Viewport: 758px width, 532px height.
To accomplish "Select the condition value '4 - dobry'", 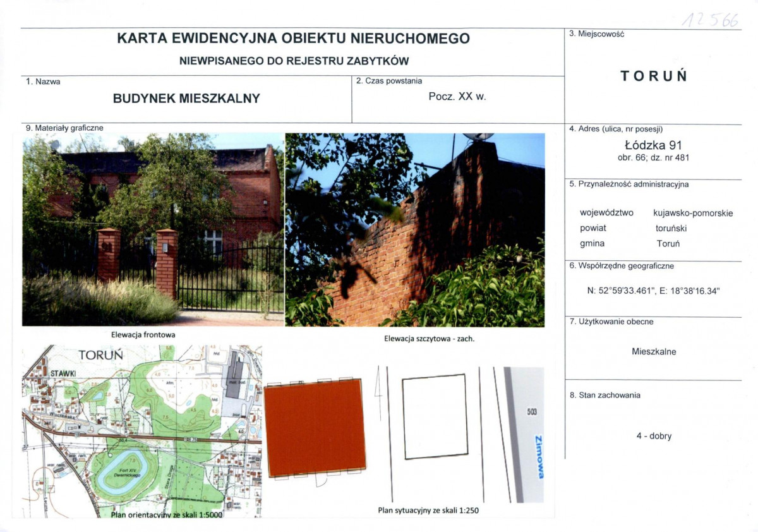I will (654, 436).
